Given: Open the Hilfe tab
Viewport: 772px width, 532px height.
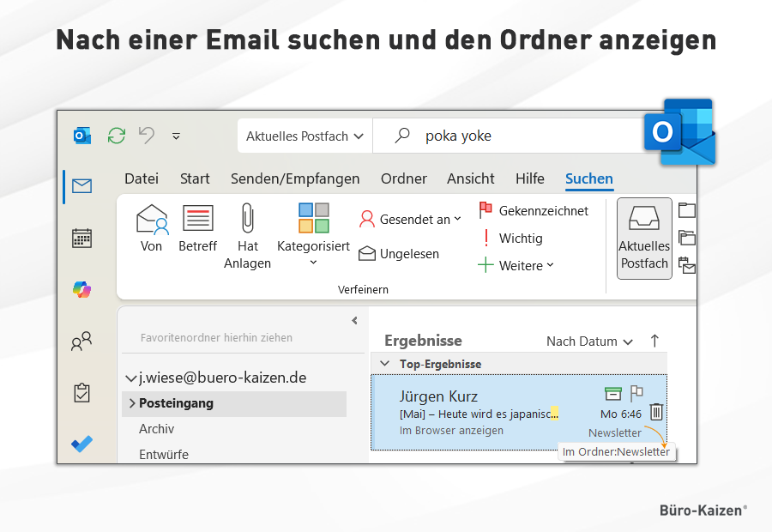Looking at the screenshot, I should [530, 178].
